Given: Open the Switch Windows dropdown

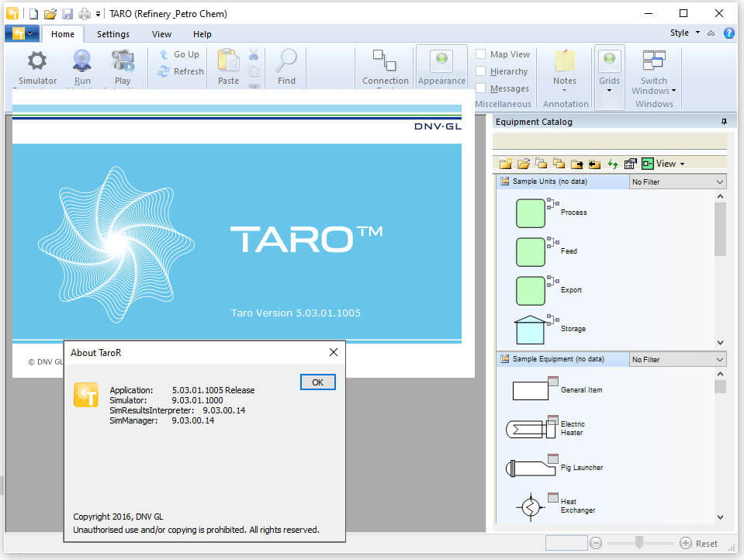Looking at the screenshot, I should (653, 78).
